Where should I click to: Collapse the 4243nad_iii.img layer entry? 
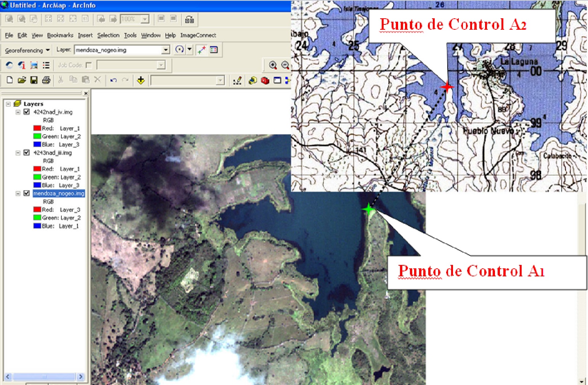pyautogui.click(x=18, y=153)
